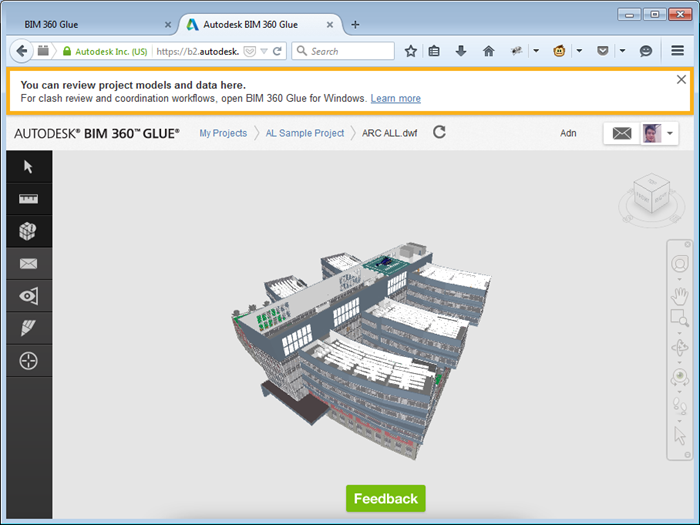
Task: Go to My Projects breadcrumb
Action: click(223, 133)
